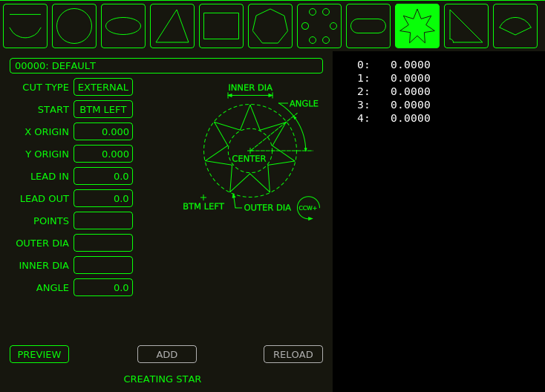
Task: Click the empty POINTS field
Action: tap(103, 220)
